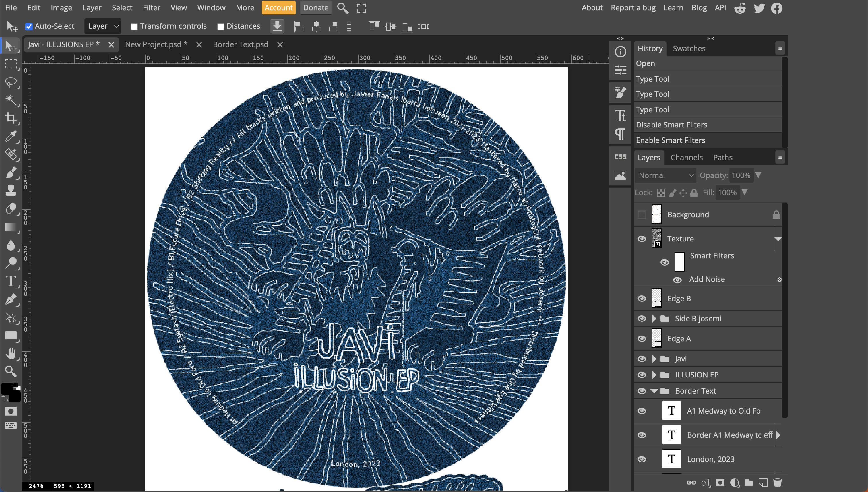Image resolution: width=868 pixels, height=492 pixels.
Task: Click the Texture layer thumbnail
Action: click(657, 238)
